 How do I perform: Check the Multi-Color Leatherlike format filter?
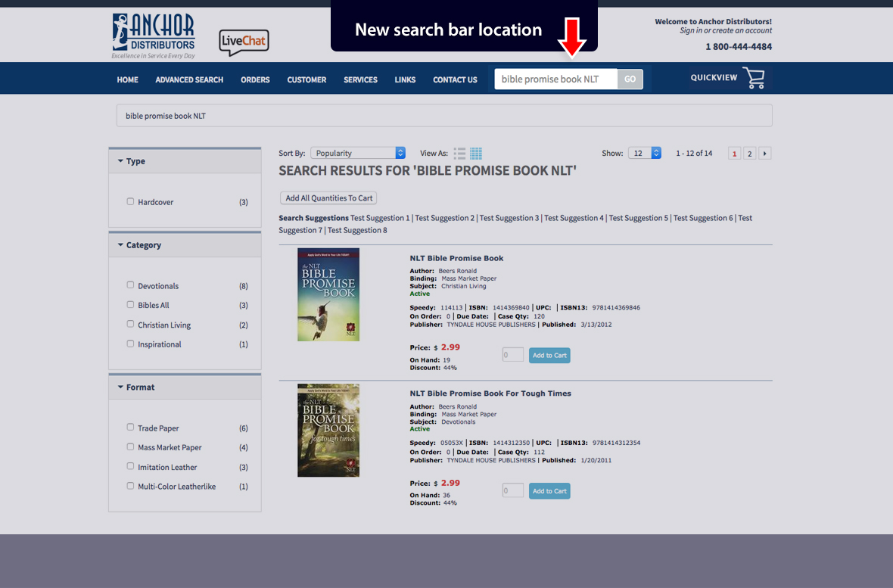[x=130, y=486]
